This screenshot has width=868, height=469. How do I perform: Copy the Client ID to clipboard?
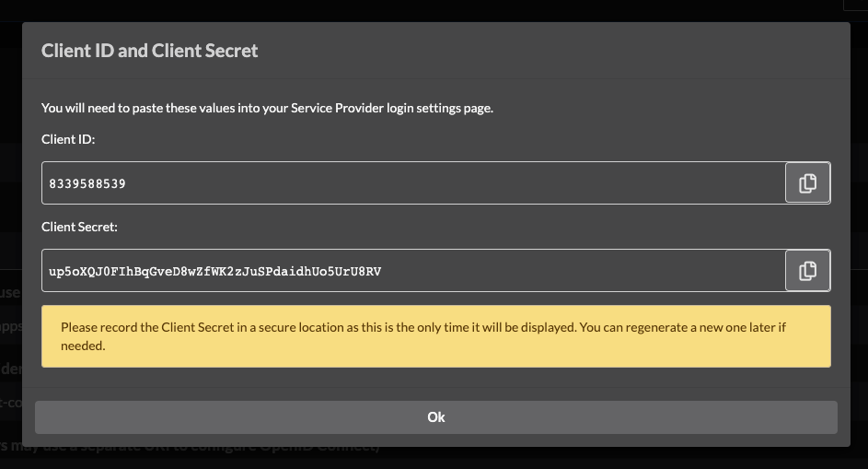coord(807,183)
